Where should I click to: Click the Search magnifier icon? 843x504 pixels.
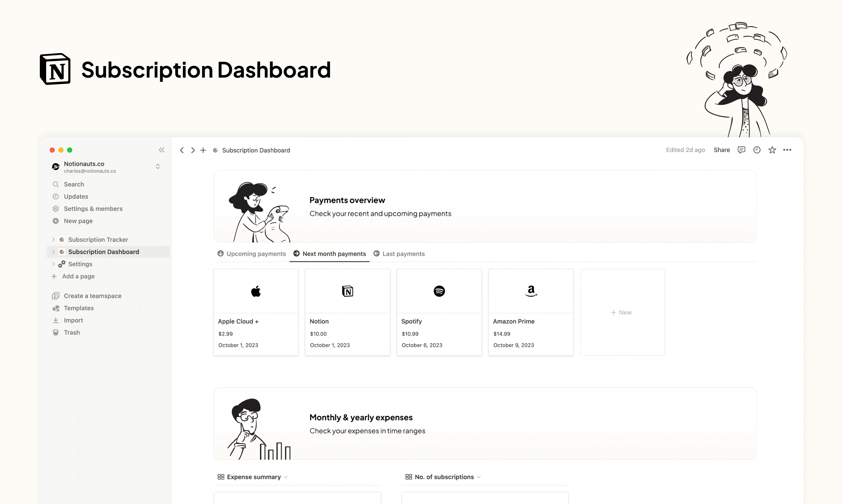(x=56, y=184)
